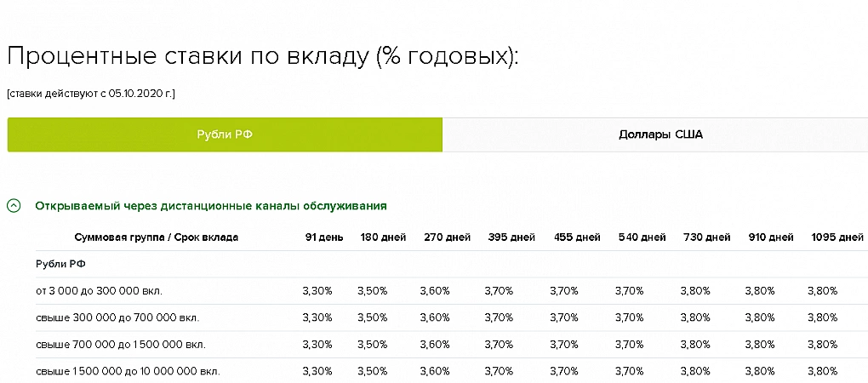The height and width of the screenshot is (383, 868).
Task: Switch to the Рубли РФ tab
Action: click(x=225, y=135)
